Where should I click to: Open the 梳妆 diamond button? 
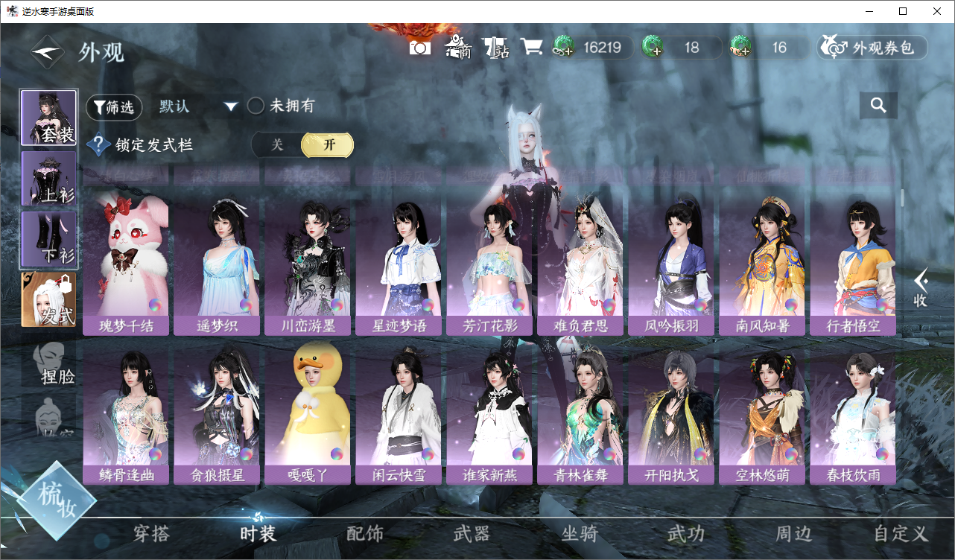57,500
